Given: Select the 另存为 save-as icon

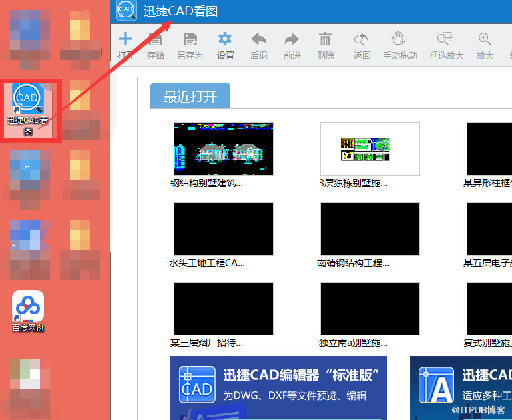Looking at the screenshot, I should tap(190, 39).
